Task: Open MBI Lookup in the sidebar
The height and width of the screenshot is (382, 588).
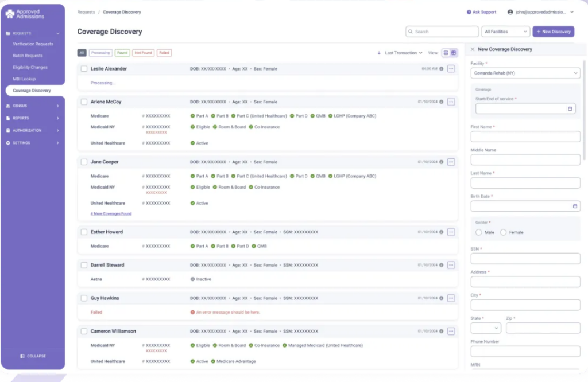Action: pos(24,79)
